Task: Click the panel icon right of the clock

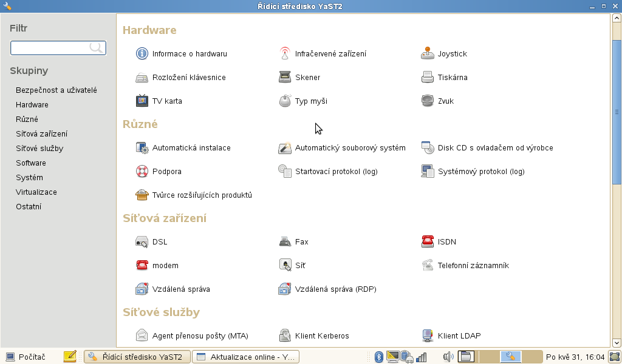Action: point(615,357)
